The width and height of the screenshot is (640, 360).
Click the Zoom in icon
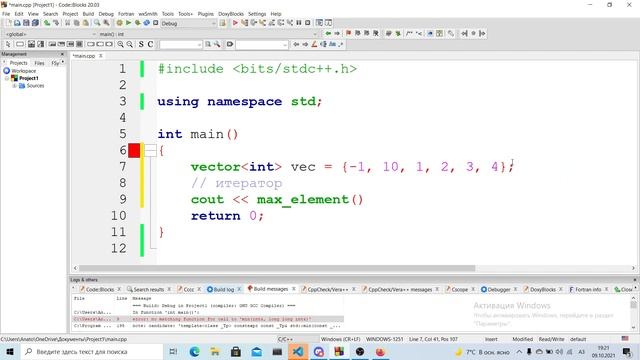pos(120,44)
